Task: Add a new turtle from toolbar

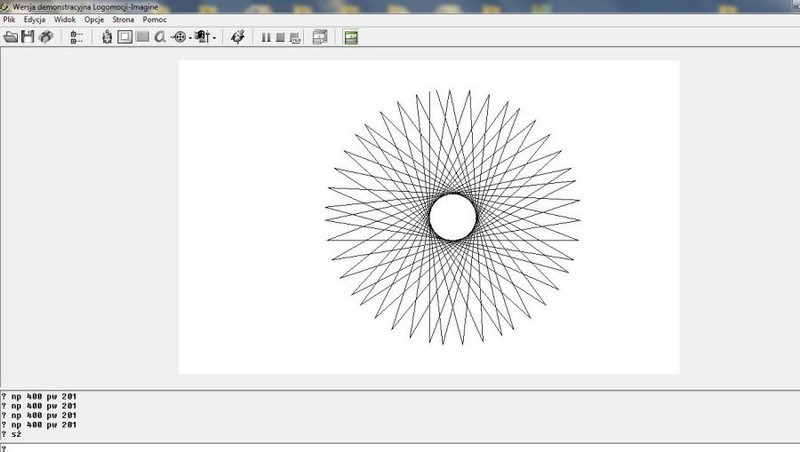Action: 107,37
